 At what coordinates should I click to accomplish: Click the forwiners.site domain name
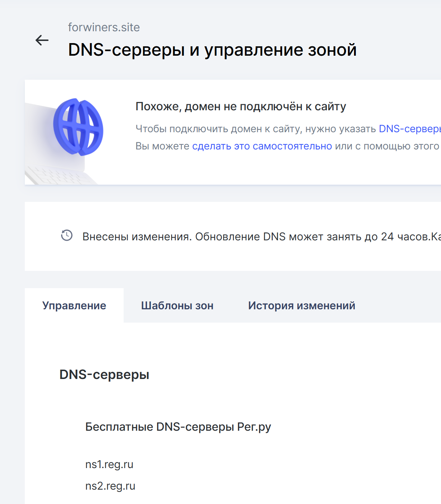pyautogui.click(x=104, y=27)
